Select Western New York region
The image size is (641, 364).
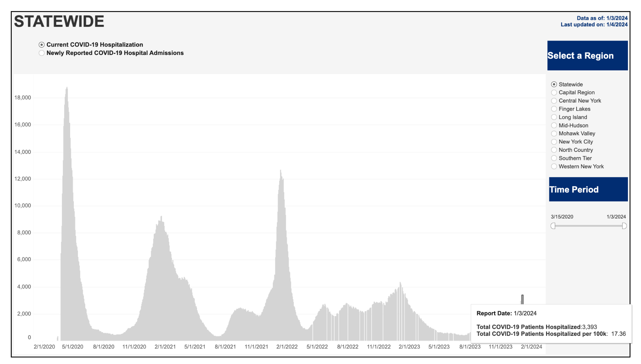click(x=554, y=167)
